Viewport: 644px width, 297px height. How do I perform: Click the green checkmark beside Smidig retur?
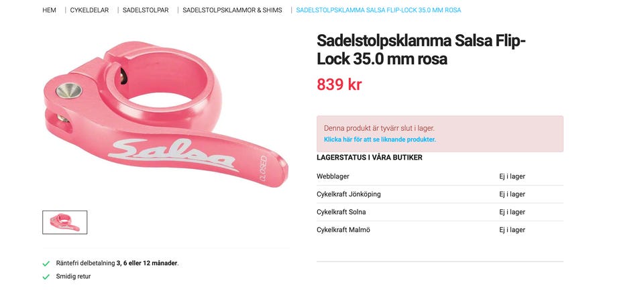tap(46, 276)
